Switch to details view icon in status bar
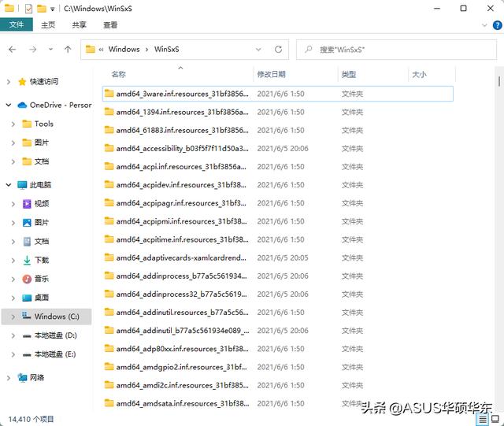The image size is (504, 426). tap(483, 419)
